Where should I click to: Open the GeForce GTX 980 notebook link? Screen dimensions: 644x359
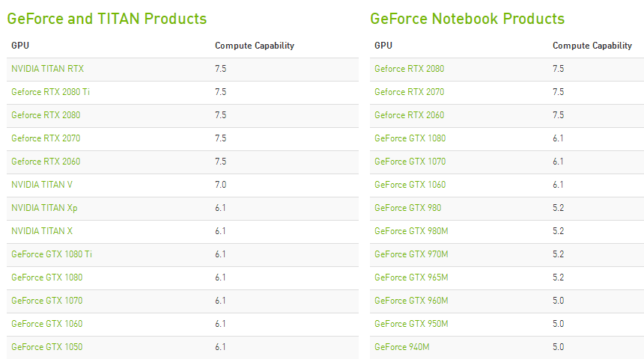click(407, 208)
